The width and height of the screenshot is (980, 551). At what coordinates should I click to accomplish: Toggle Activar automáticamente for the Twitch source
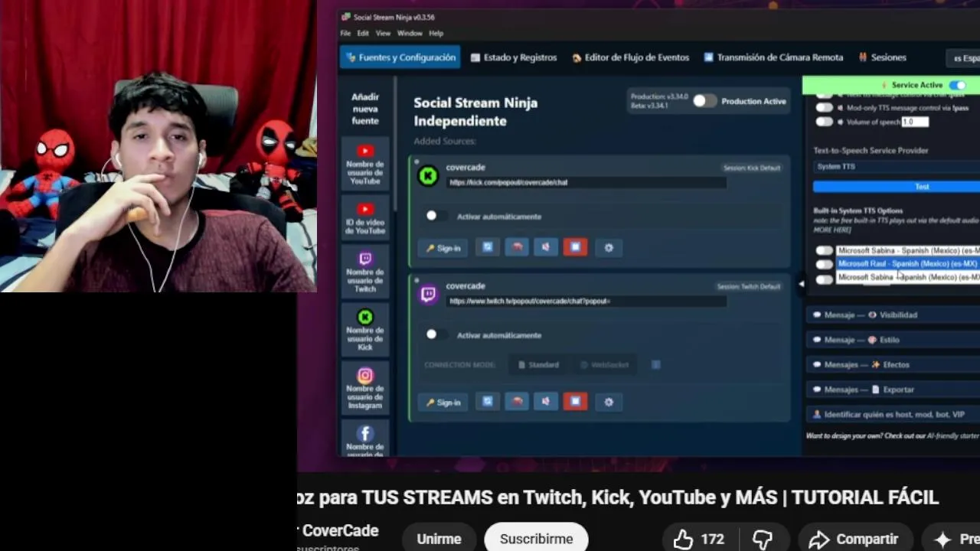click(436, 335)
